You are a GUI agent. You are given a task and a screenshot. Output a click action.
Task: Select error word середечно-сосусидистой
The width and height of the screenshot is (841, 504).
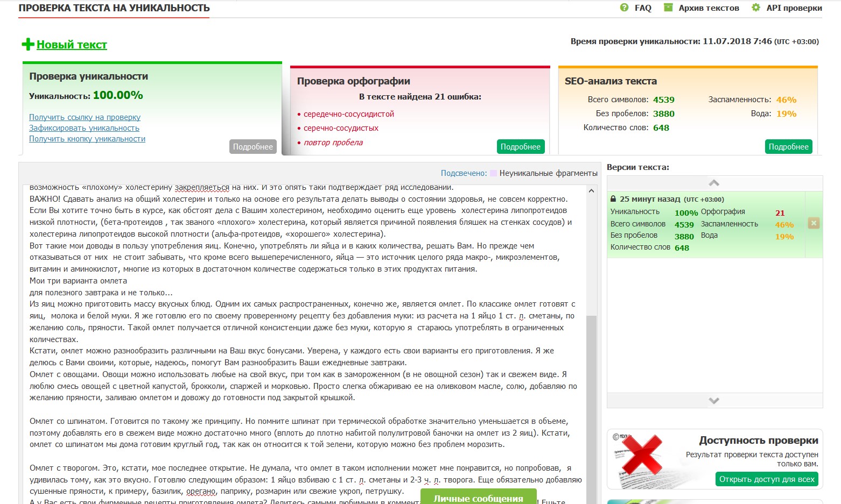click(x=349, y=114)
